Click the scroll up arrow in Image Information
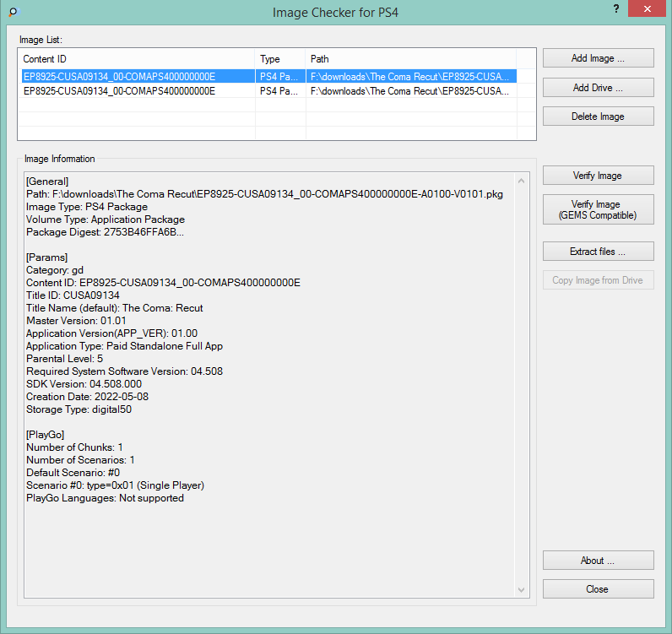The height and width of the screenshot is (634, 672). point(521,181)
